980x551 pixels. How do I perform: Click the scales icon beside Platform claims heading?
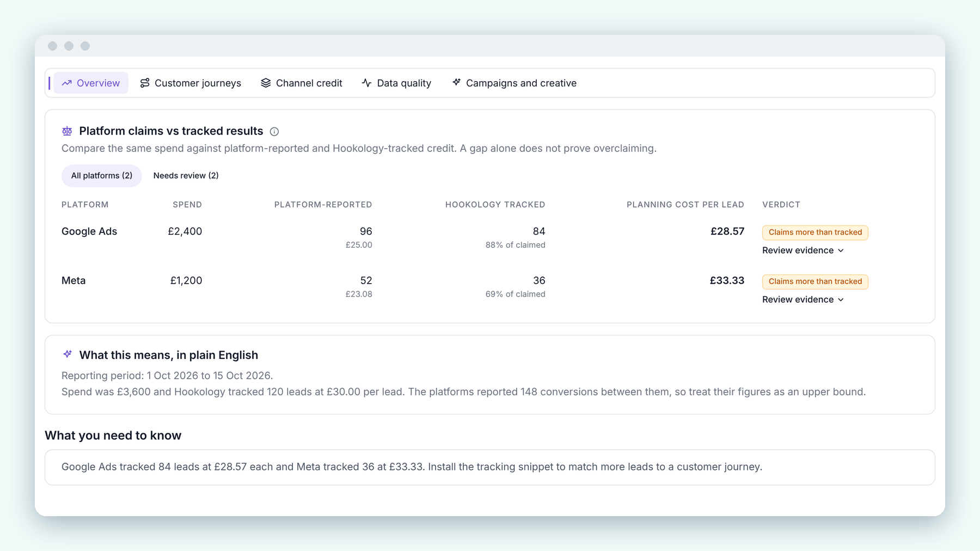pyautogui.click(x=67, y=131)
